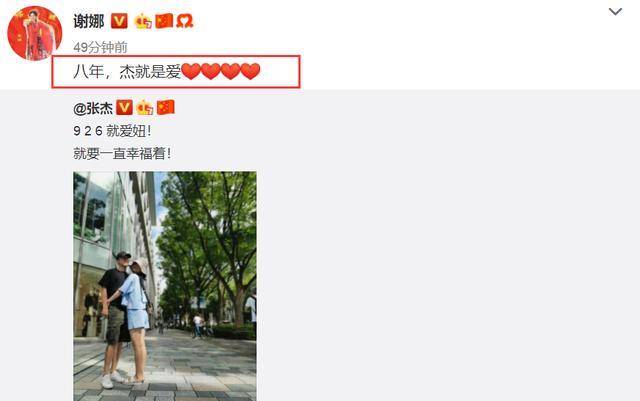Viewport: 640px width, 401px height.
Task: Click the crown membership icon beside 张杰
Action: (144, 108)
